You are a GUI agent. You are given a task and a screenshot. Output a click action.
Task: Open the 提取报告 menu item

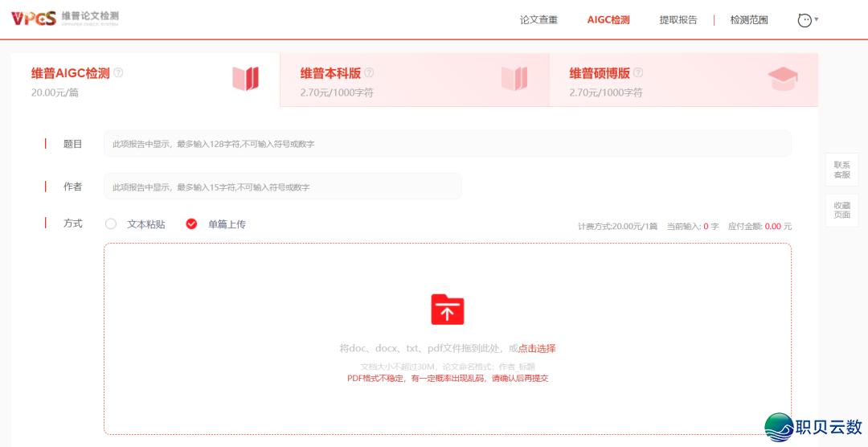678,20
